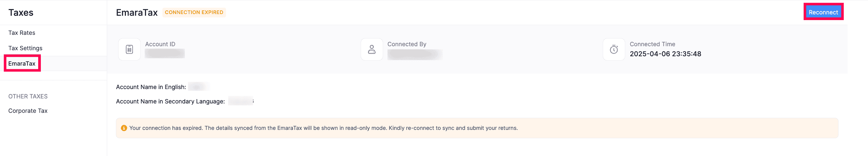
Task: Click the Account Name in Secondary Language label
Action: [x=170, y=101]
